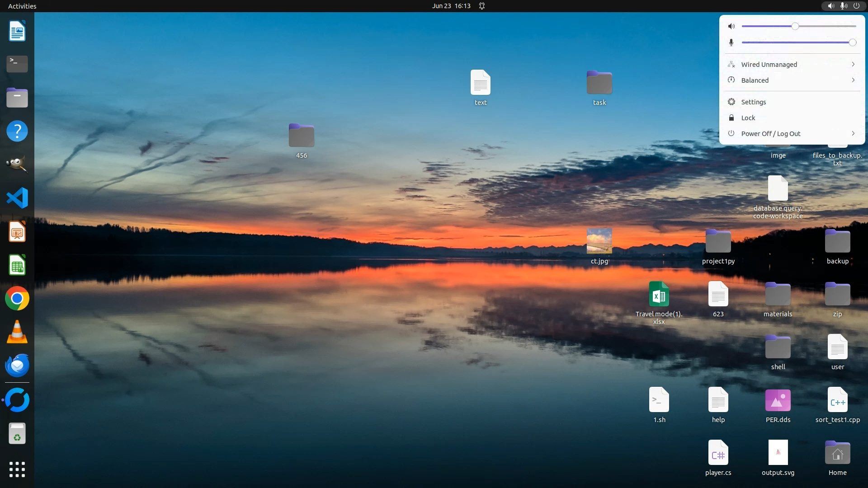This screenshot has height=488, width=868.
Task: Click Activities in the top bar
Action: coord(22,6)
